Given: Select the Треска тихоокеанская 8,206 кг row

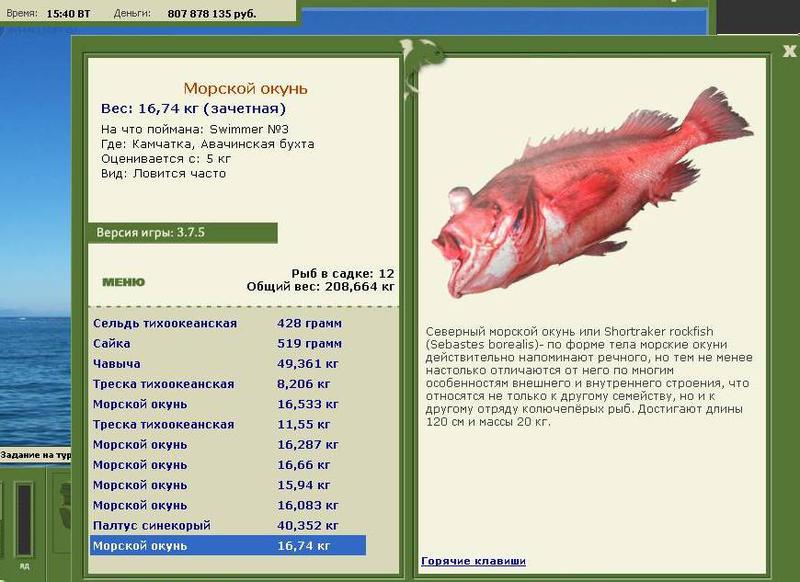Looking at the screenshot, I should [228, 384].
